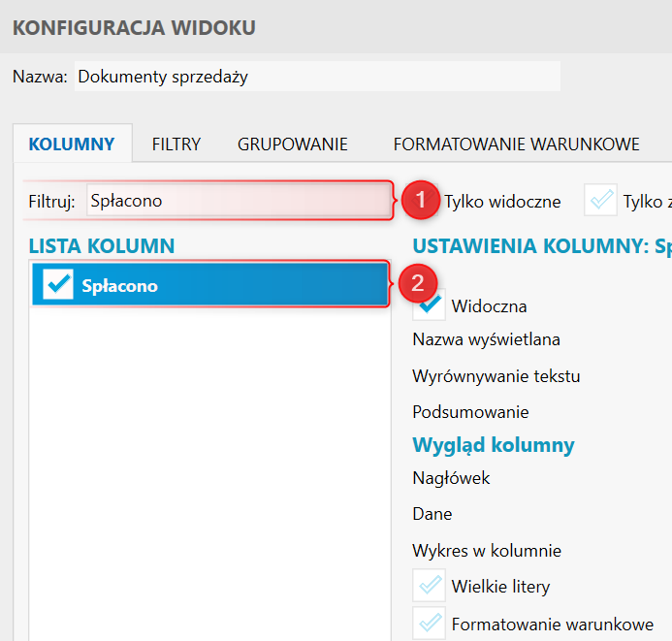The height and width of the screenshot is (641, 672).
Task: Select the Spłacono row in column list
Action: (223, 285)
